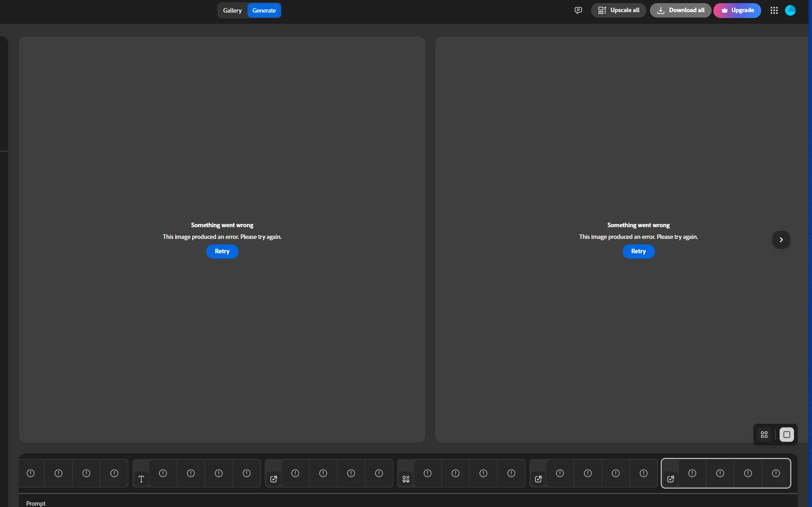This screenshot has height=507, width=812.
Task: Click the generation icon of the highlighted history group
Action: click(671, 479)
